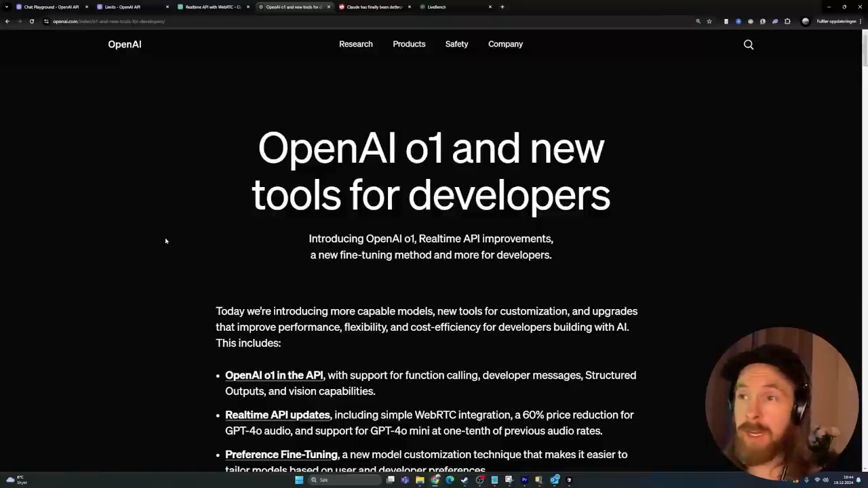Open tab search dropdown arrow

(7, 7)
